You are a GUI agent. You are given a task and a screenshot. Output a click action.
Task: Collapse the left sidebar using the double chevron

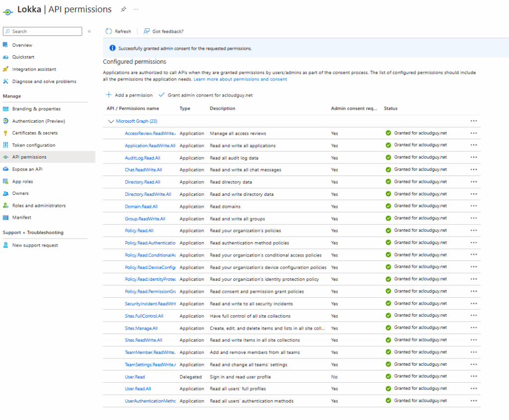point(89,31)
